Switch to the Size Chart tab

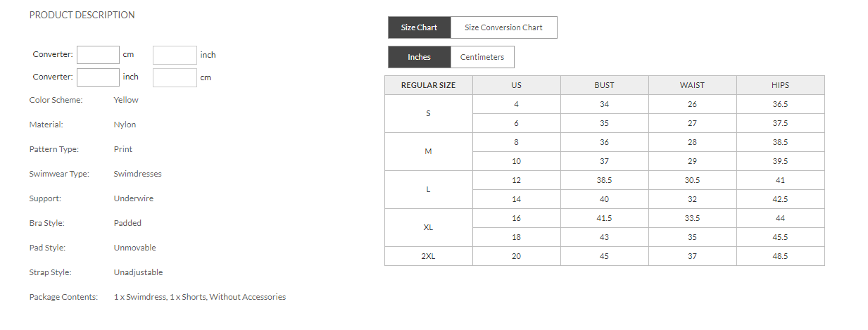[x=419, y=27]
